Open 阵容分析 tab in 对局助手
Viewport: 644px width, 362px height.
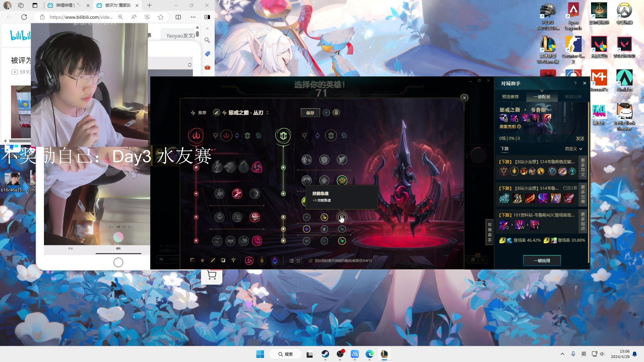573,97
